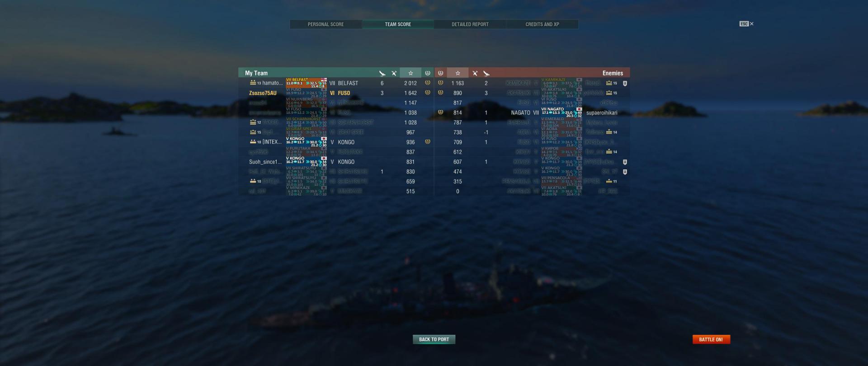Switch to the Detailed Report tab
868x366 pixels.
[470, 24]
